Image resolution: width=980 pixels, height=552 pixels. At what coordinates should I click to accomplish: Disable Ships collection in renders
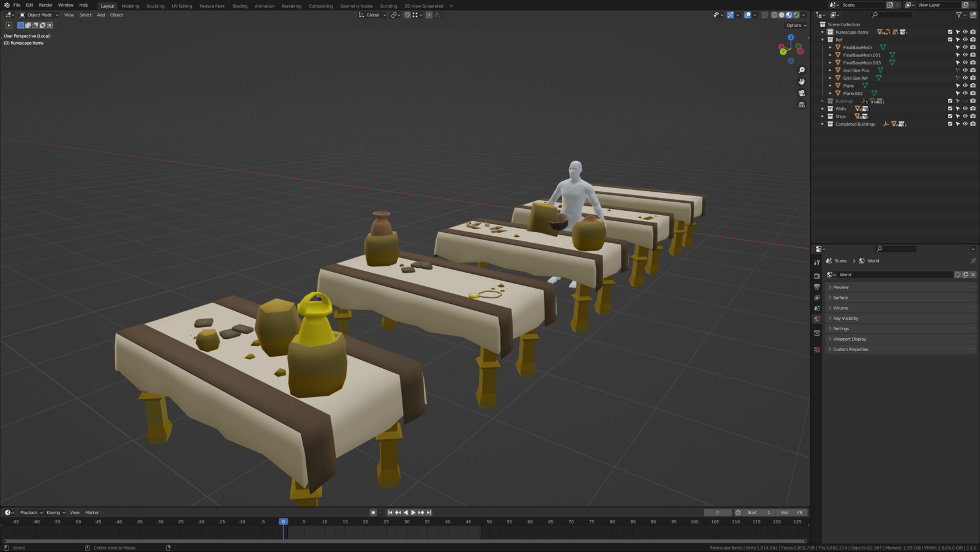(973, 116)
